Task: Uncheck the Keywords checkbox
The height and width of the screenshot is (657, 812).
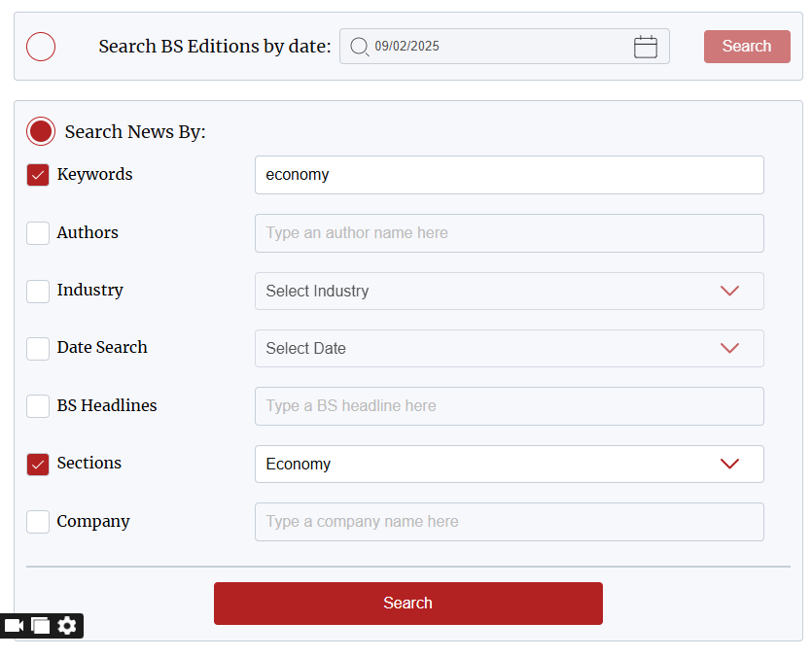Action: (38, 175)
